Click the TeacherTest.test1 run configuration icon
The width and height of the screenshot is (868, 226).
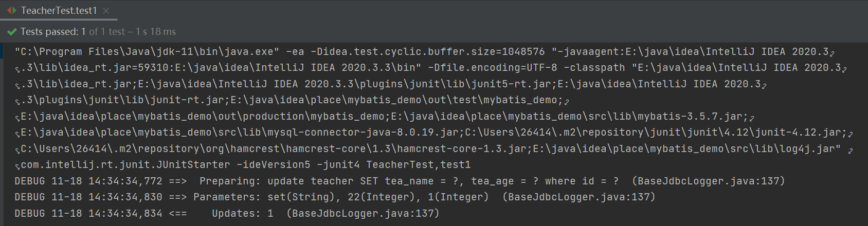pyautogui.click(x=11, y=10)
